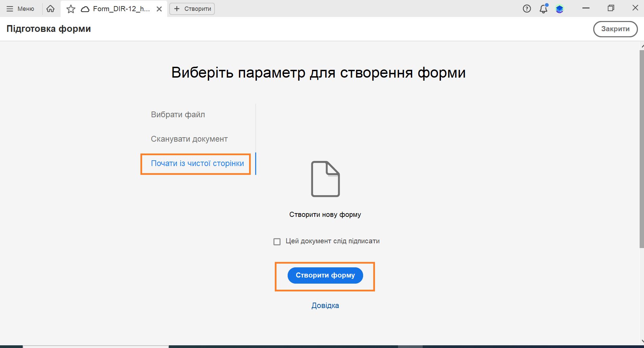Click the Home icon in toolbar

point(50,8)
